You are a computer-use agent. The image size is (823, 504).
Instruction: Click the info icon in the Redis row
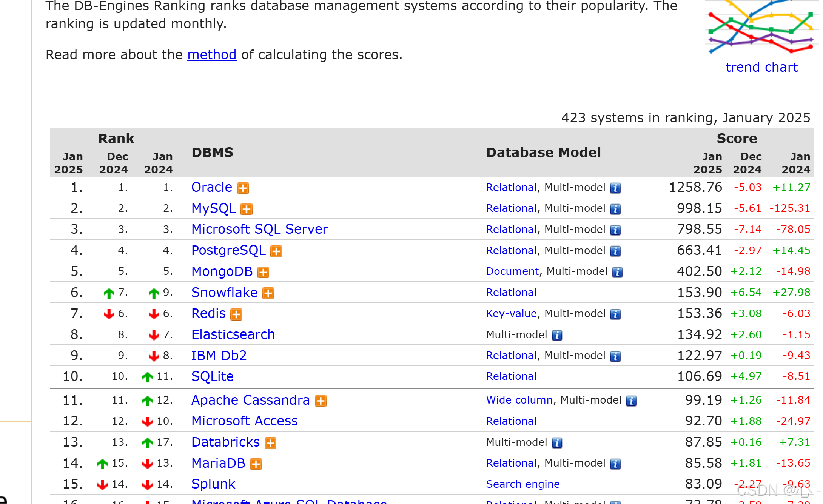(x=615, y=314)
